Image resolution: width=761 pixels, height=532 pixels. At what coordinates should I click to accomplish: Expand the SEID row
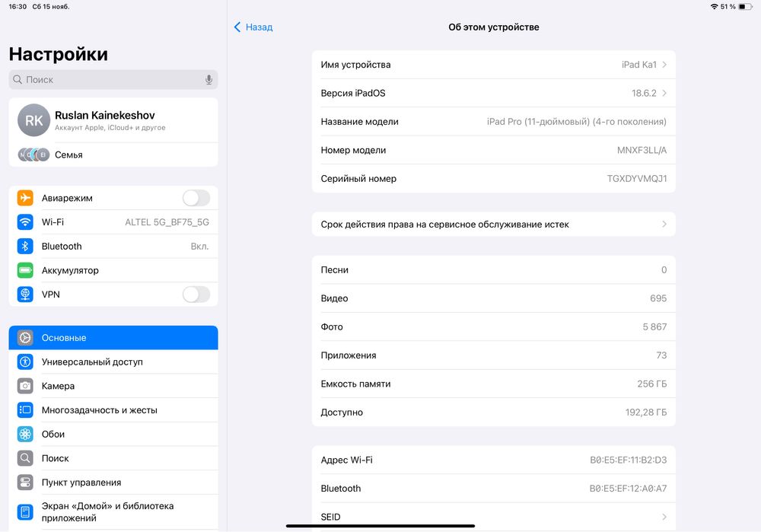[x=493, y=517]
